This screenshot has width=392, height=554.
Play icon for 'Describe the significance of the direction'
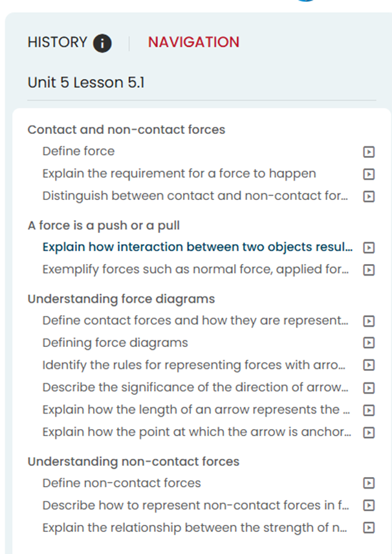[369, 388]
